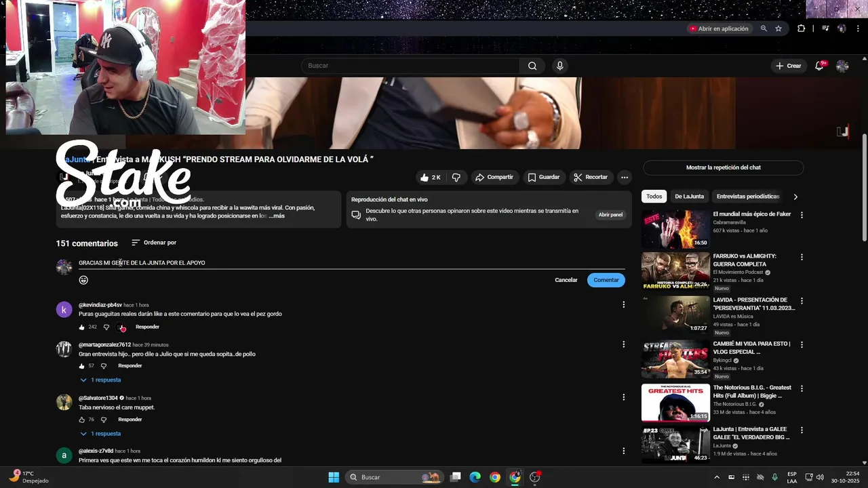This screenshot has height=488, width=868.
Task: Open the 'Crear' create menu
Action: [x=789, y=66]
